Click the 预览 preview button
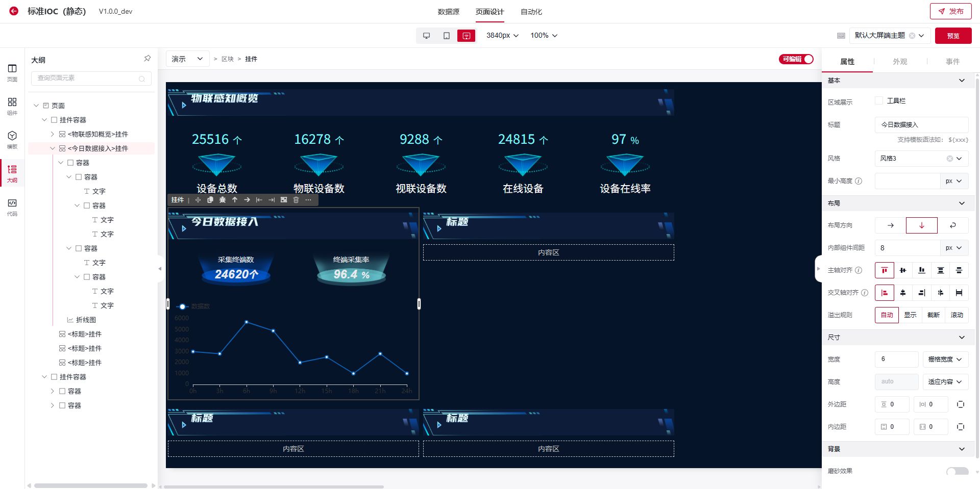980x489 pixels. click(x=953, y=36)
